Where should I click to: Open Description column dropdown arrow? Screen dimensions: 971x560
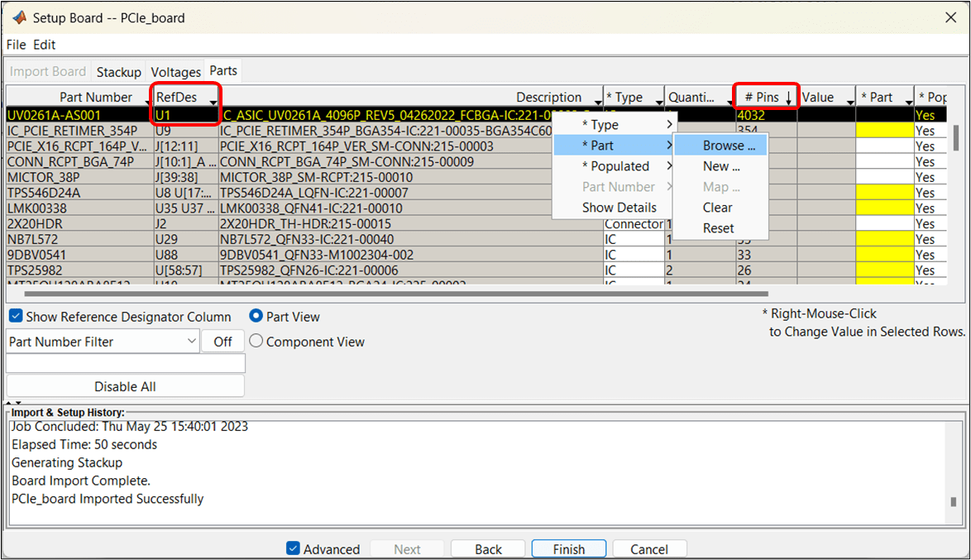598,102
